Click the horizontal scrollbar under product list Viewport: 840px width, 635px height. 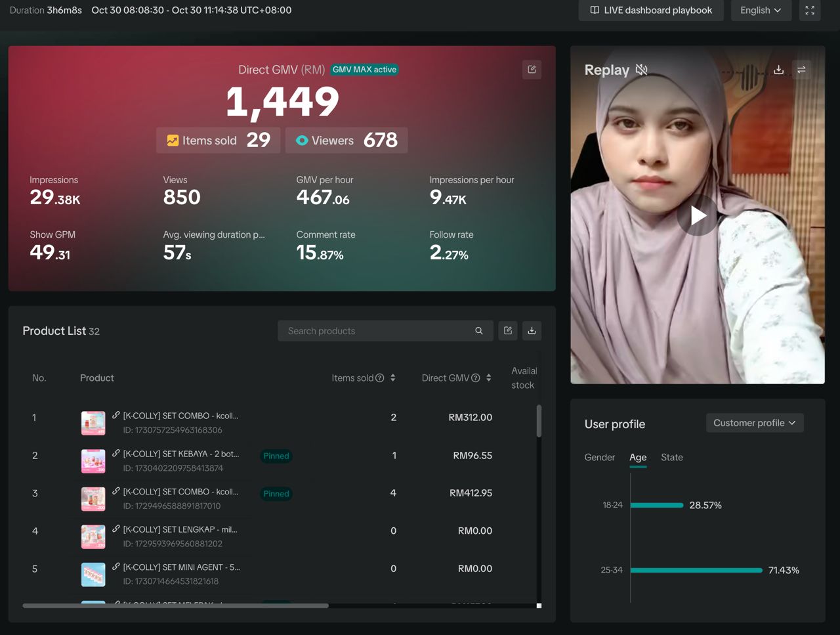pos(175,605)
